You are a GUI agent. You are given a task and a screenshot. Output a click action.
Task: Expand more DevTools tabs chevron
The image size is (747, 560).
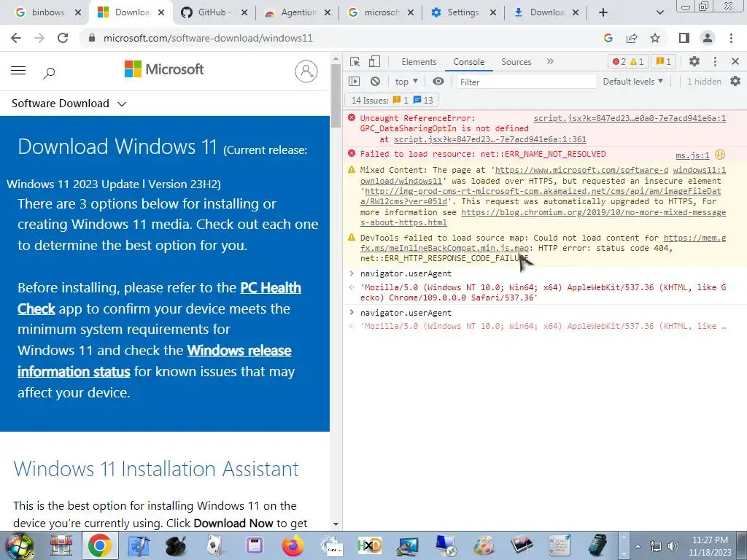[550, 61]
